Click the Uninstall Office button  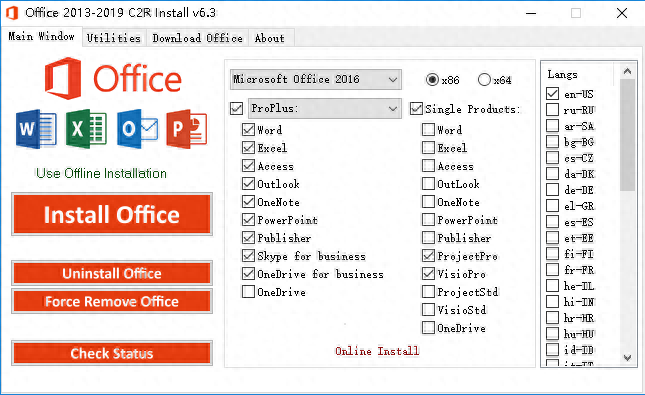[112, 273]
